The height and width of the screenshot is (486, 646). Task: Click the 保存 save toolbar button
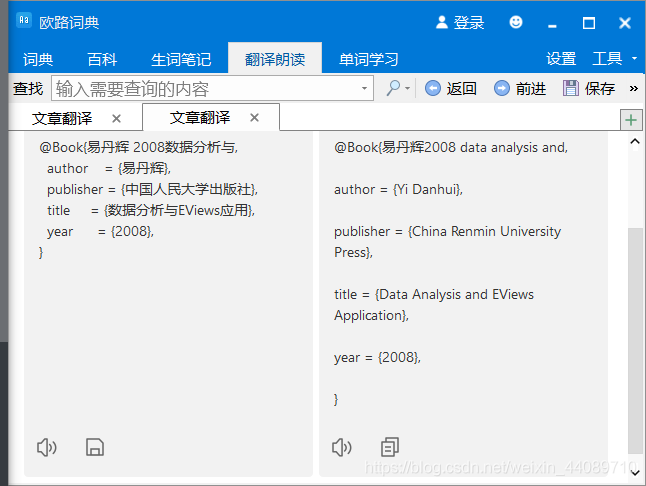click(x=589, y=88)
